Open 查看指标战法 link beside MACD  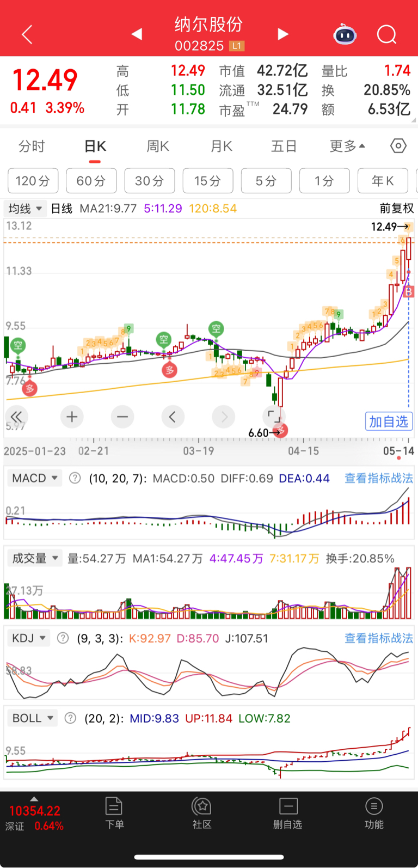click(x=379, y=478)
